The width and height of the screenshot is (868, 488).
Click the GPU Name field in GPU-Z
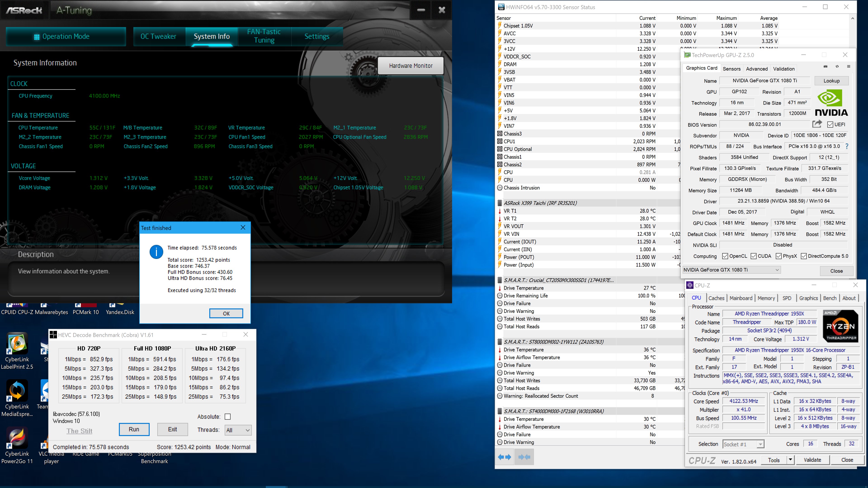[764, 80]
